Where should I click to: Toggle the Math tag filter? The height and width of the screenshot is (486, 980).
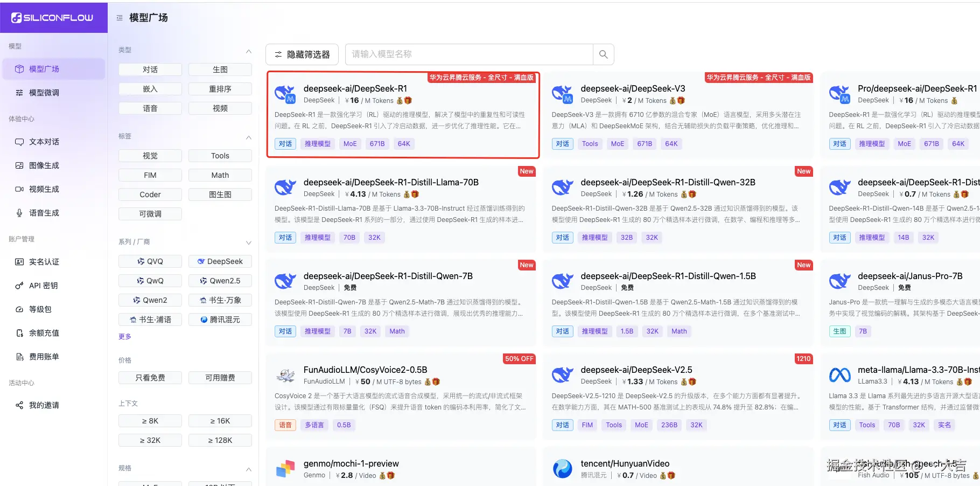click(220, 175)
